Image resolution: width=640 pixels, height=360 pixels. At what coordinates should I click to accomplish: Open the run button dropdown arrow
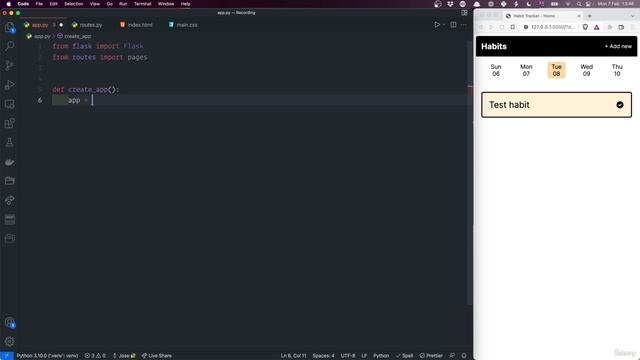[x=444, y=25]
